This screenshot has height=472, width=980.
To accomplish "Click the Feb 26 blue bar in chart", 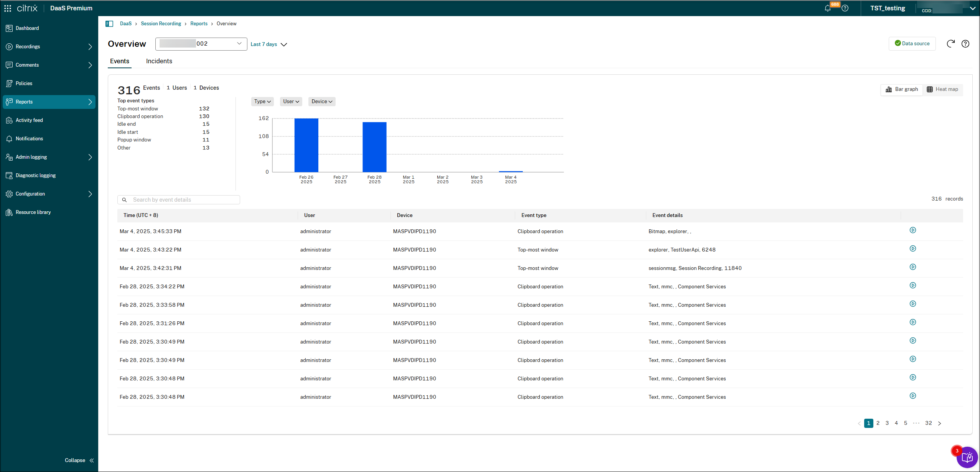I will click(x=306, y=145).
